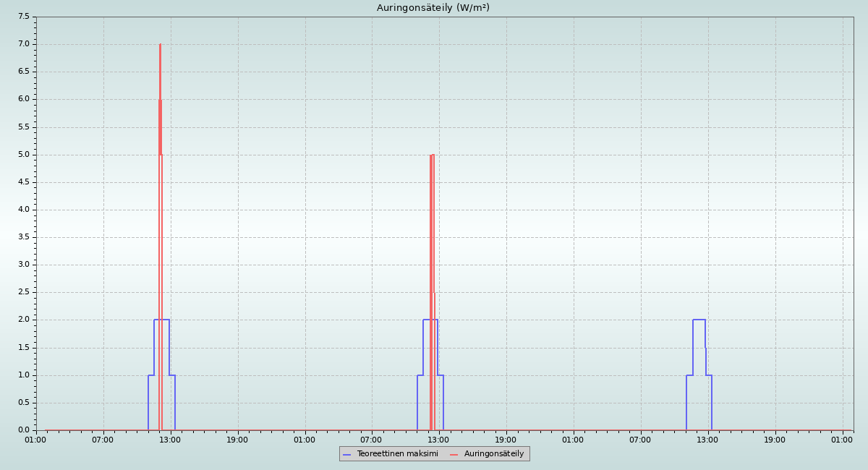Click the 3.5 y-axis tick label
Screen dimensions: 868x470
tap(23, 237)
